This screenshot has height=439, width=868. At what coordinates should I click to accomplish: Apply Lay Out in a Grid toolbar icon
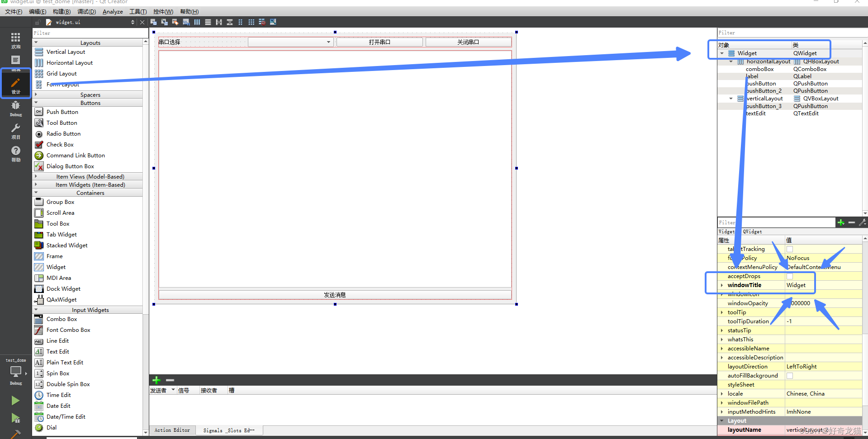click(x=251, y=22)
